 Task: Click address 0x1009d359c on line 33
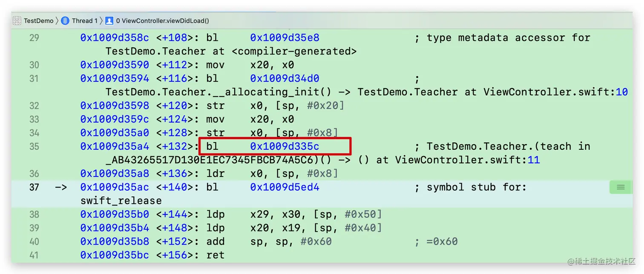(x=115, y=119)
